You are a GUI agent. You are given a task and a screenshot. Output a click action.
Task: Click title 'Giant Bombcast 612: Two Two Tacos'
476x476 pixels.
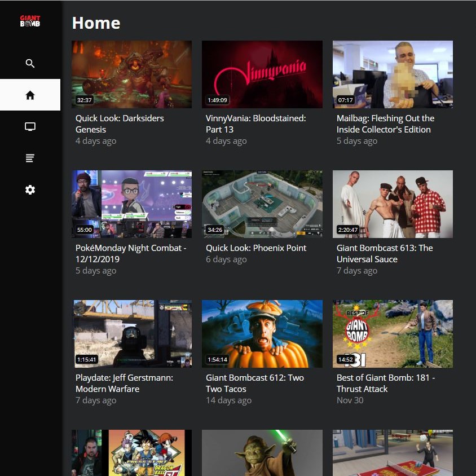click(x=255, y=383)
